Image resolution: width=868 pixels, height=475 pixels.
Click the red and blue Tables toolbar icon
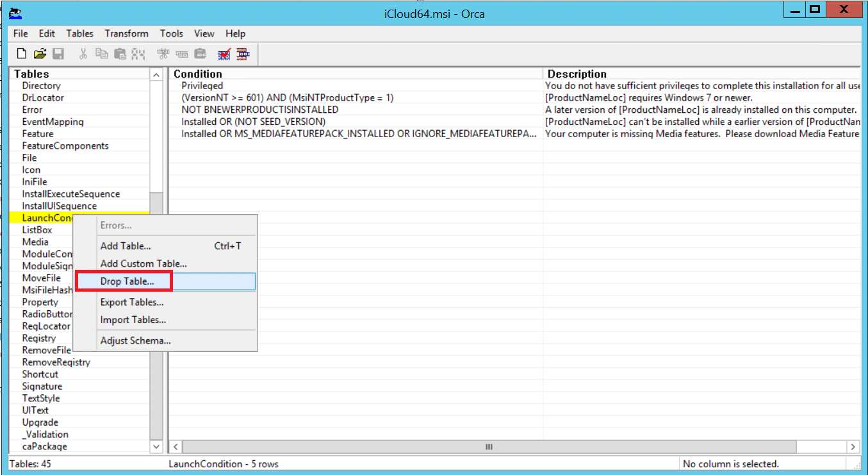[x=243, y=54]
